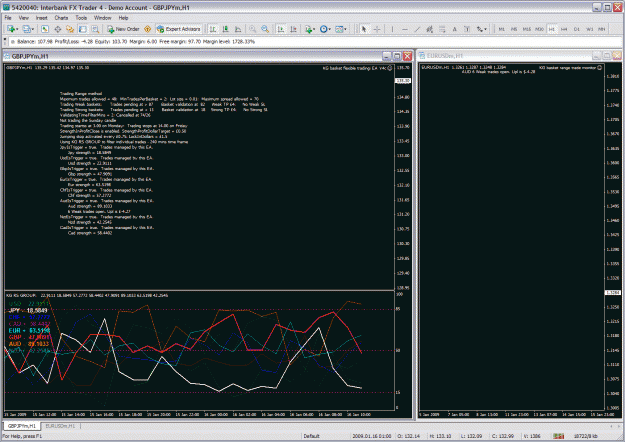Click the EUR strength label in indicator
Viewport: 625px width, 442px height.
tap(29, 330)
